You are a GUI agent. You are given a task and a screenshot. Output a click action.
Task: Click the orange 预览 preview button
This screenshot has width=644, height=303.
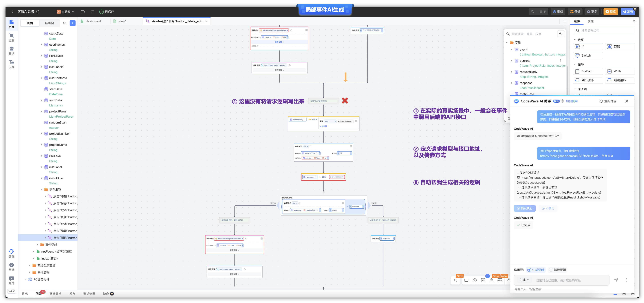click(x=610, y=11)
